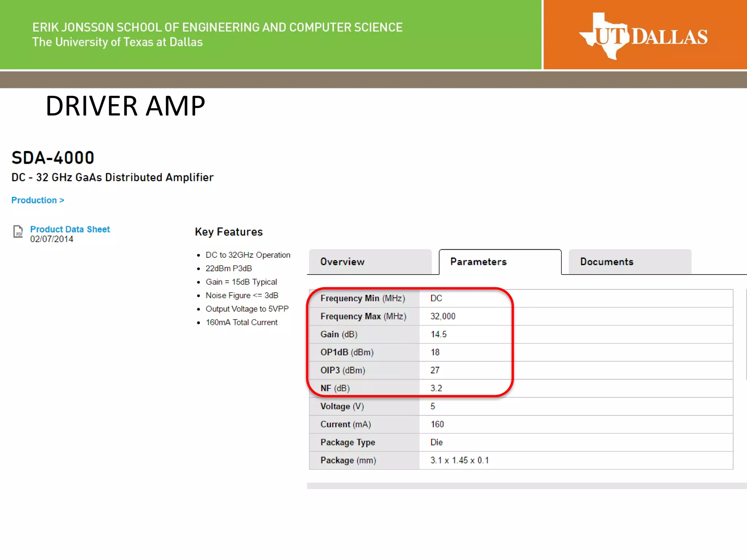The image size is (747, 560).
Task: Click the 'DC - 32 GHz GaAs Distributed Amplifier' subtitle
Action: 112,177
